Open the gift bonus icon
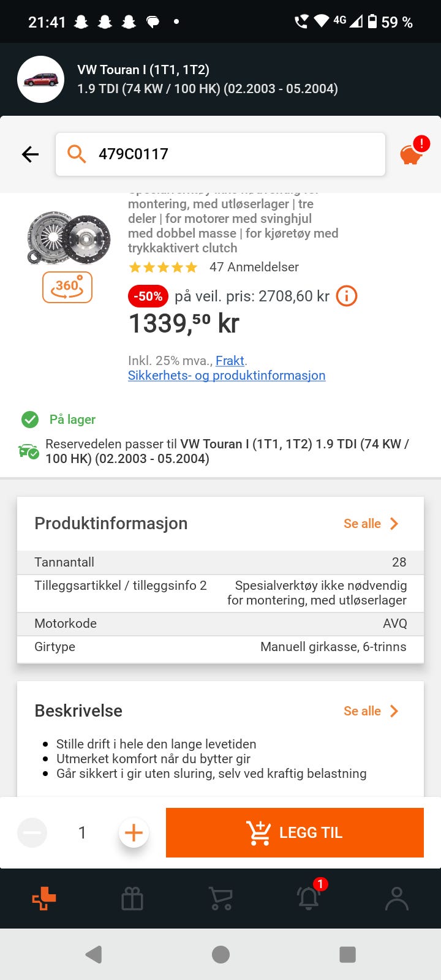This screenshot has height=980, width=441. [132, 899]
